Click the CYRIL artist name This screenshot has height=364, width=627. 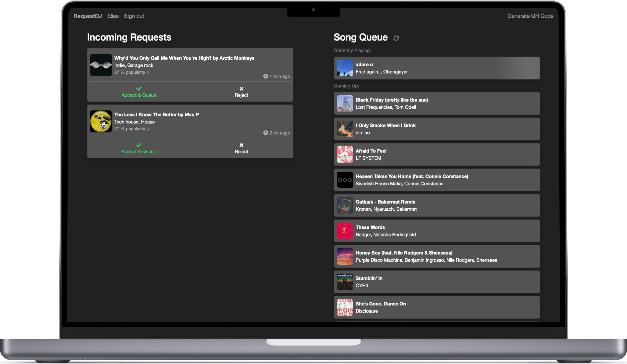tap(362, 286)
